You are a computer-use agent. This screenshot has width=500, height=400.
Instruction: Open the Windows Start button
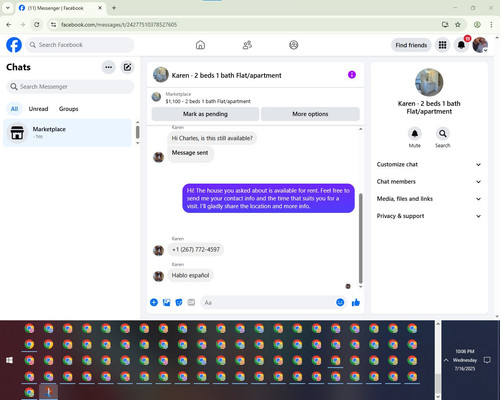coord(9,360)
